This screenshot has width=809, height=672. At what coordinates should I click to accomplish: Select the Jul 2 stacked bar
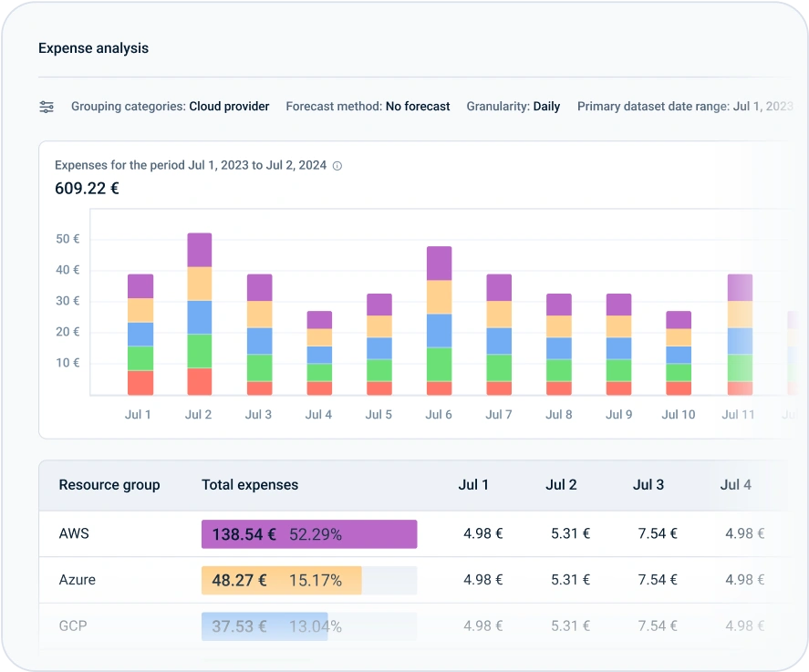pyautogui.click(x=199, y=314)
